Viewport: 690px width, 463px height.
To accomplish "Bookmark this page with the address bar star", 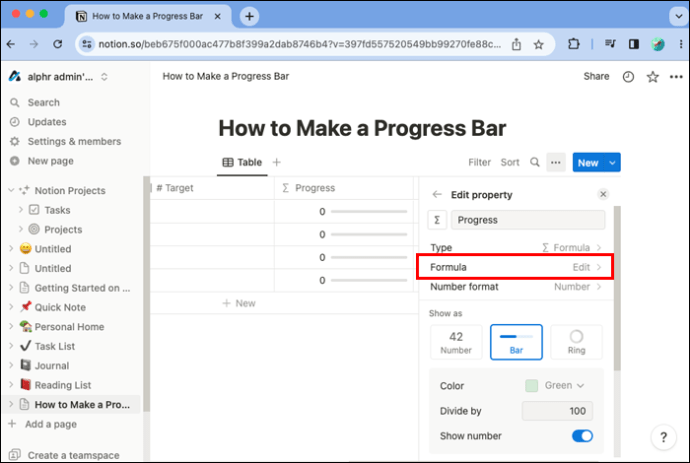I will (x=539, y=44).
